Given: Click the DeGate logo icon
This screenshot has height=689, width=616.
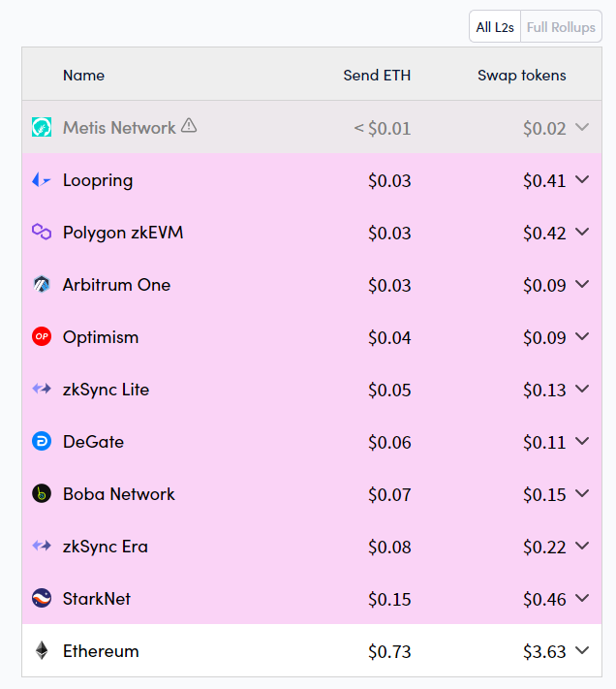Looking at the screenshot, I should 42,441.
